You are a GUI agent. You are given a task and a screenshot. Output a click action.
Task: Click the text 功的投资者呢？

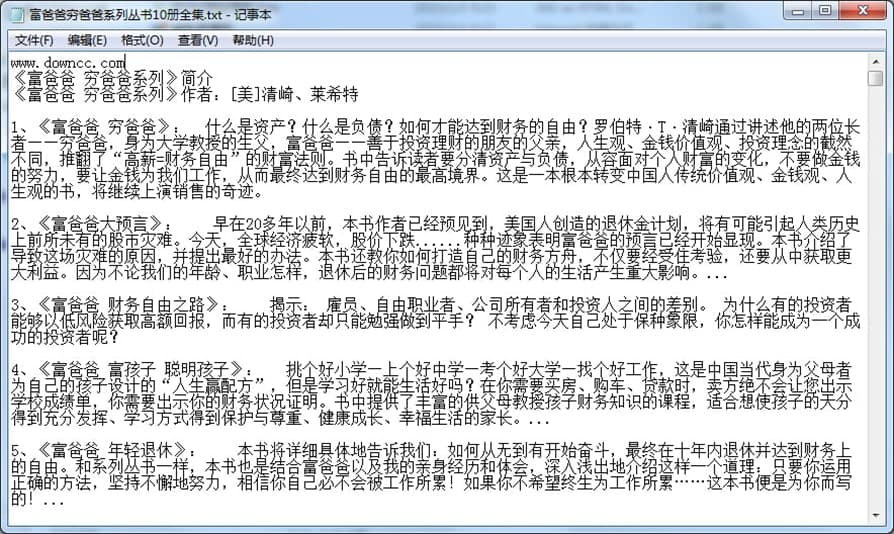[x=64, y=337]
